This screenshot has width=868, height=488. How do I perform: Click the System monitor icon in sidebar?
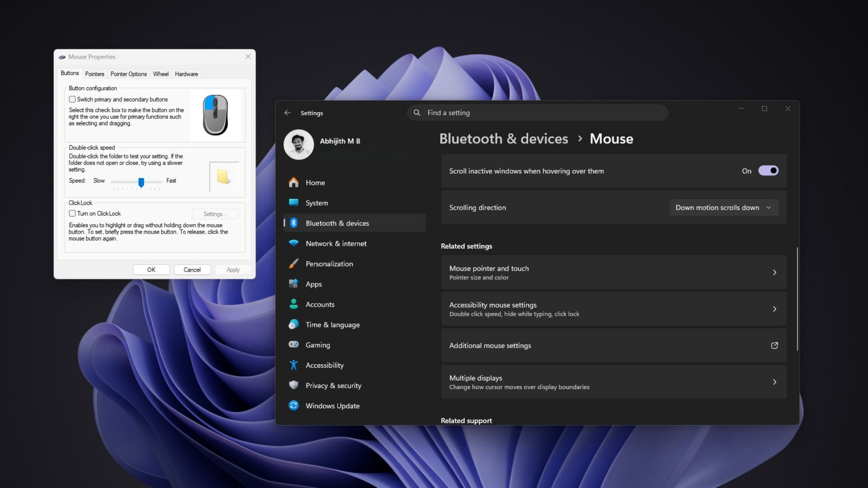point(293,202)
